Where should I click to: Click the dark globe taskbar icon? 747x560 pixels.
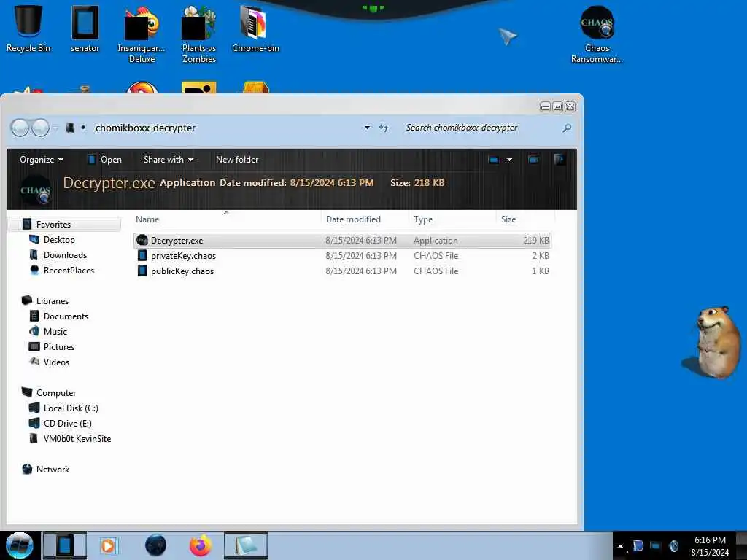155,545
